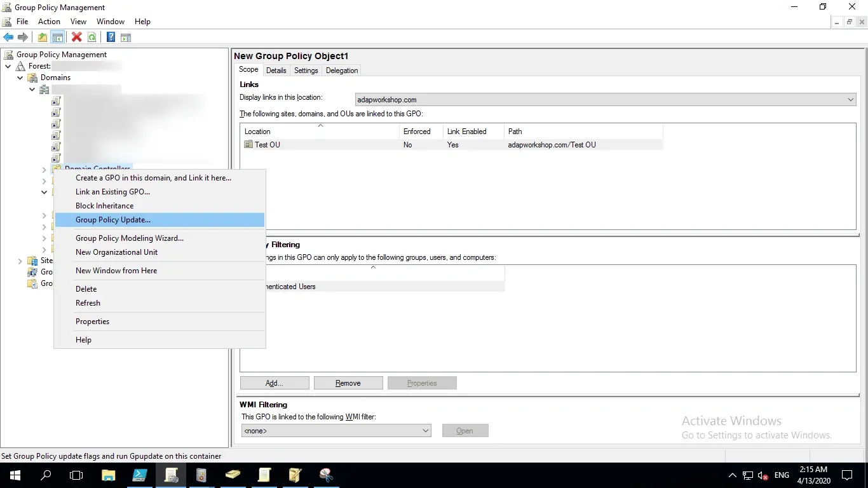
Task: Open the 'Display links in this location' dropdown
Action: [x=606, y=100]
